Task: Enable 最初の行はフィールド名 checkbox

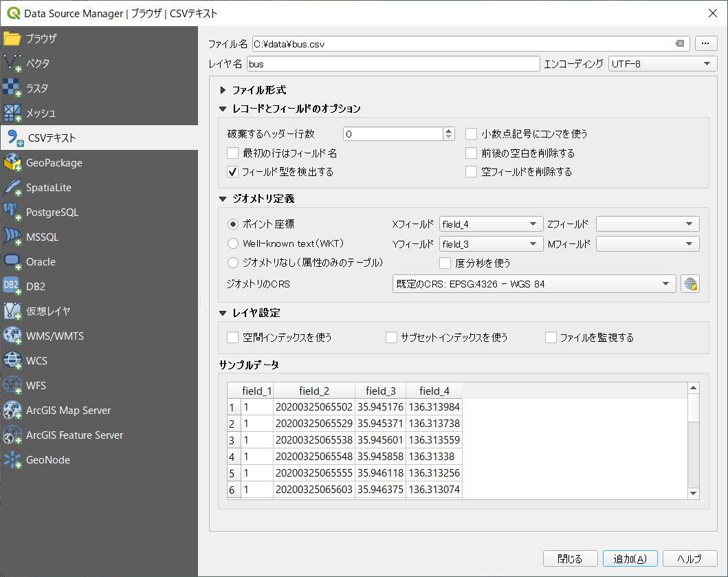Action: click(x=232, y=153)
